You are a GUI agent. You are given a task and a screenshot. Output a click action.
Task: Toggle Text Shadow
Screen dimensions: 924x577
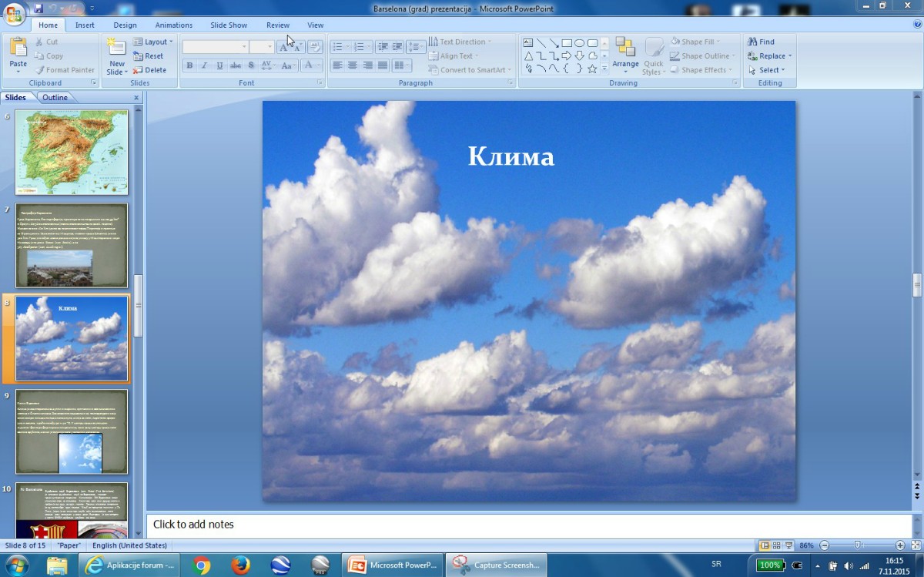click(251, 65)
